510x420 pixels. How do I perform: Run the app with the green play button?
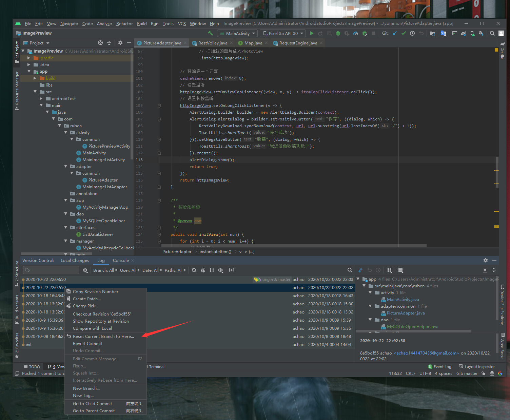tap(312, 33)
